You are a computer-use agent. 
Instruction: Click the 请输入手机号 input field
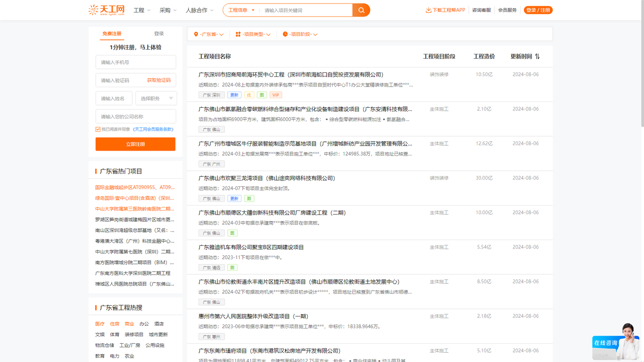point(136,62)
